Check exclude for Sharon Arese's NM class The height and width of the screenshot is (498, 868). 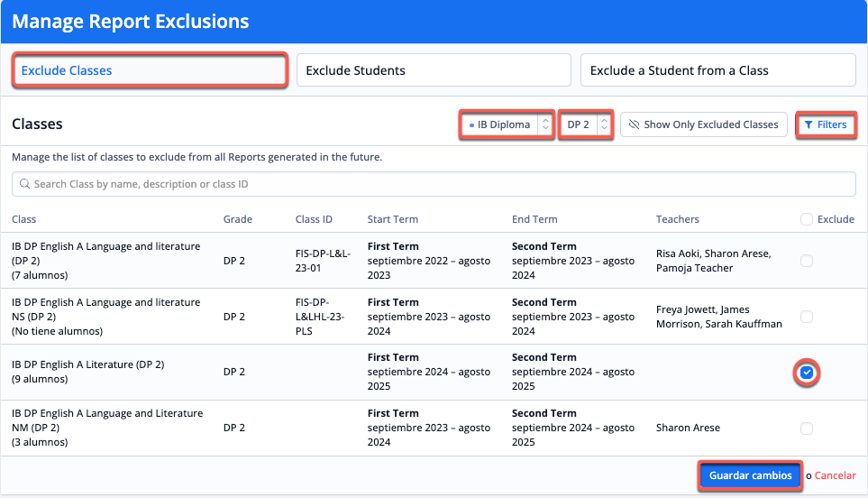807,429
